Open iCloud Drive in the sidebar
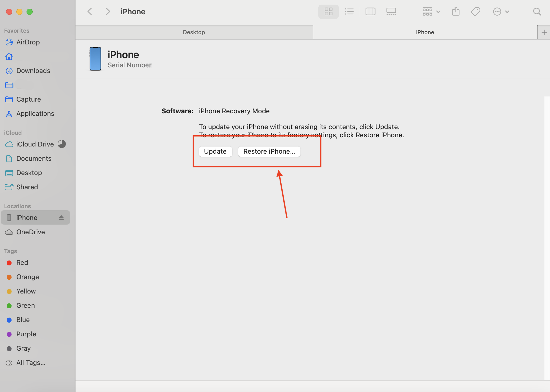 click(x=35, y=144)
